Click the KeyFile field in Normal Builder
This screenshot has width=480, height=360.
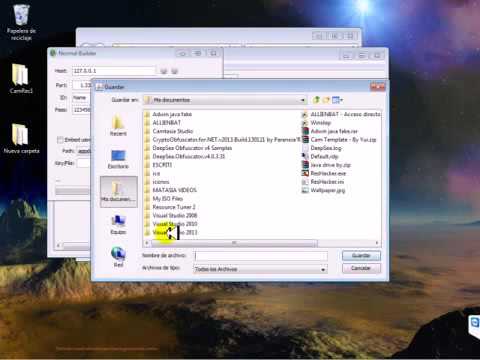pos(84,163)
